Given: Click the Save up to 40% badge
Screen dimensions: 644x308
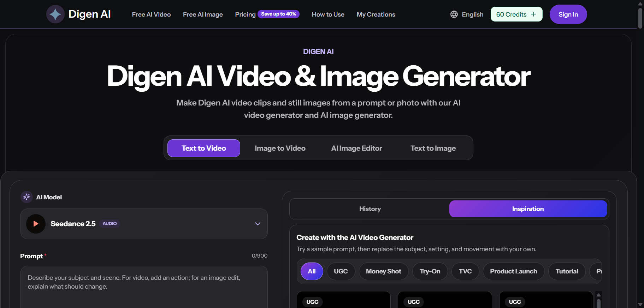Looking at the screenshot, I should (279, 14).
